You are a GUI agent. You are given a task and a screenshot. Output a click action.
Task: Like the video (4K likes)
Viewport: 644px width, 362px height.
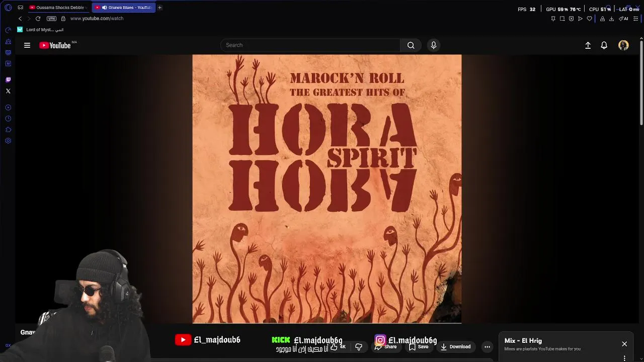[x=338, y=347]
